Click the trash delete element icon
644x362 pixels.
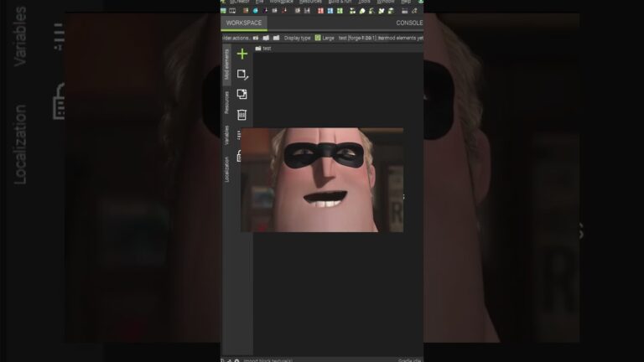coord(242,115)
